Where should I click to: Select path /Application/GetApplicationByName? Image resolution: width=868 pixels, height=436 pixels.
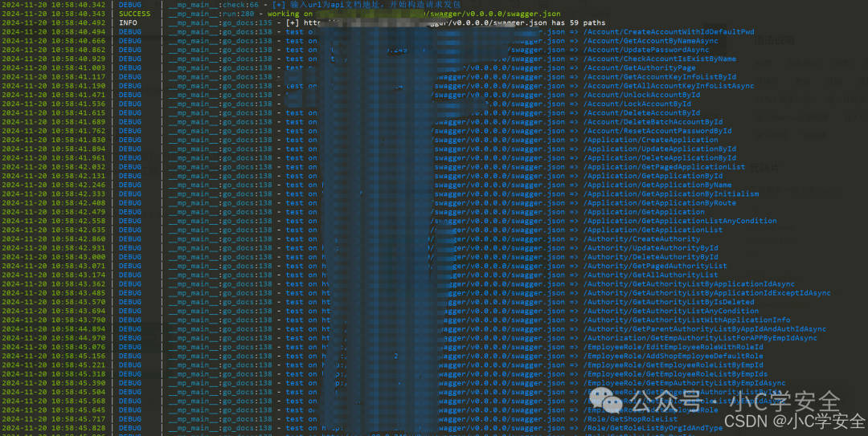(657, 185)
